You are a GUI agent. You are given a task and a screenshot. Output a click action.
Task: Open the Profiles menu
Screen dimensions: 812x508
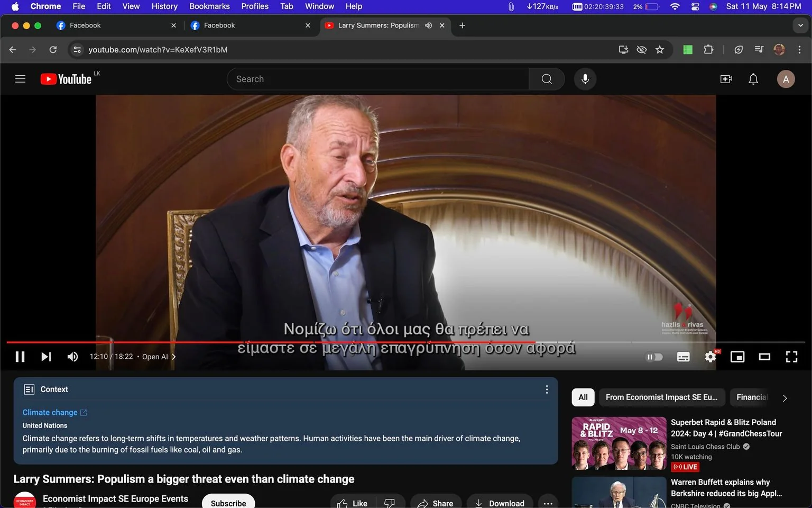coord(255,6)
